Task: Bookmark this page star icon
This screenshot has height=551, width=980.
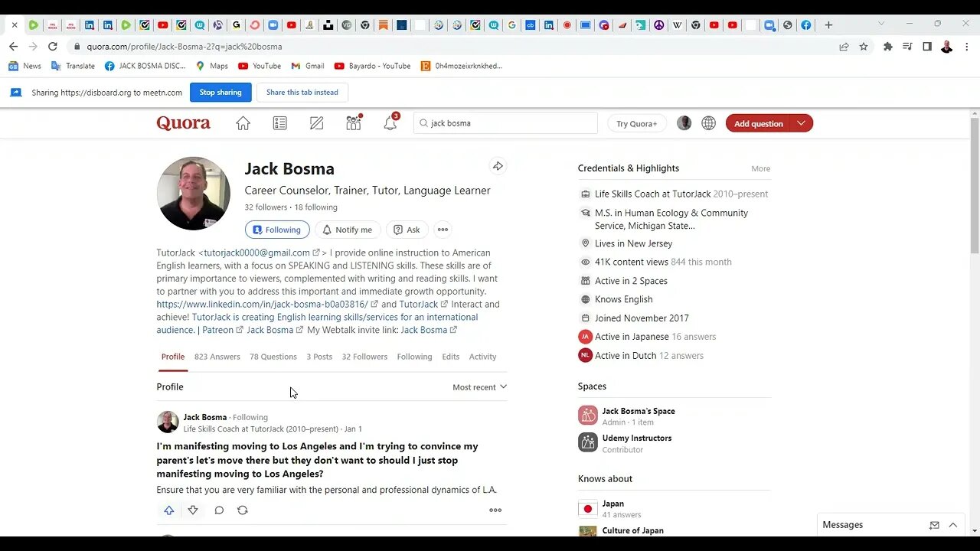Action: [864, 47]
